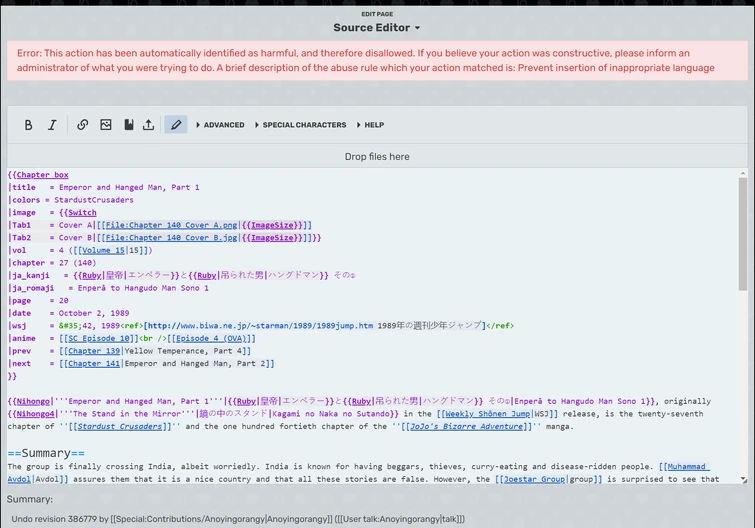Click the page value '20'
Image resolution: width=755 pixels, height=528 pixels.
pyautogui.click(x=64, y=300)
